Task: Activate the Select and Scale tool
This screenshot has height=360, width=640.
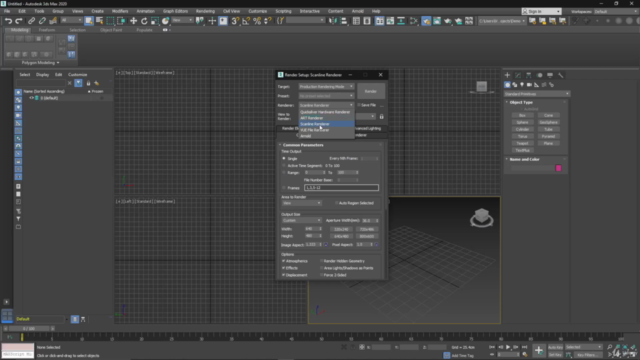Action: pyautogui.click(x=155, y=21)
